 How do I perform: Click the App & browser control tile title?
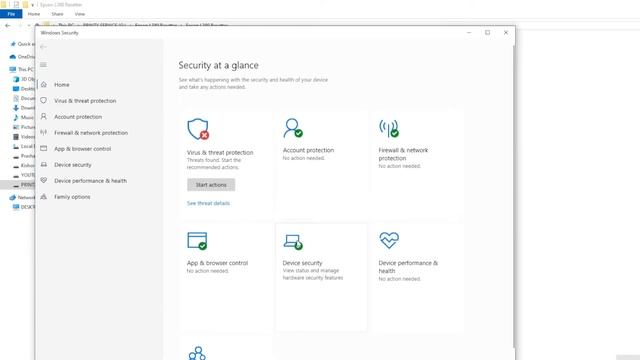pyautogui.click(x=218, y=263)
